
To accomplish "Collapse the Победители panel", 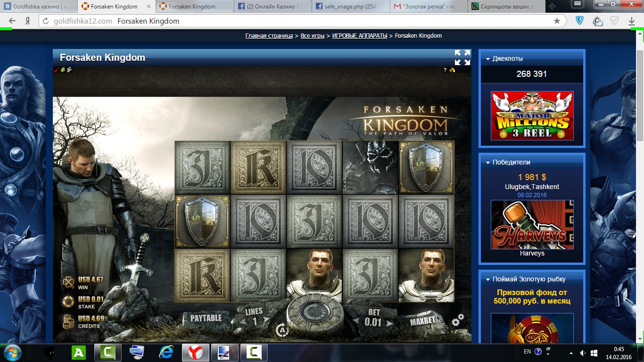I will pos(487,163).
